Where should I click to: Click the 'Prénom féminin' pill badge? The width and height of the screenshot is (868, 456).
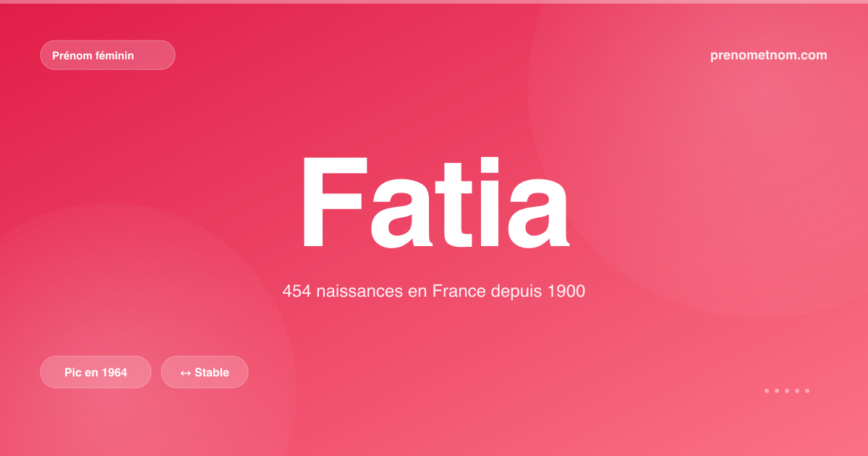(108, 55)
